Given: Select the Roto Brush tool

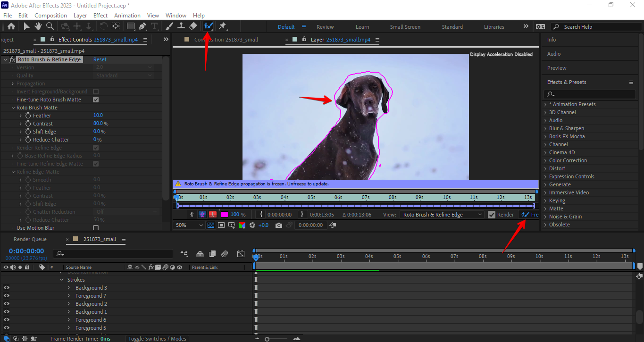Looking at the screenshot, I should pyautogui.click(x=208, y=26).
